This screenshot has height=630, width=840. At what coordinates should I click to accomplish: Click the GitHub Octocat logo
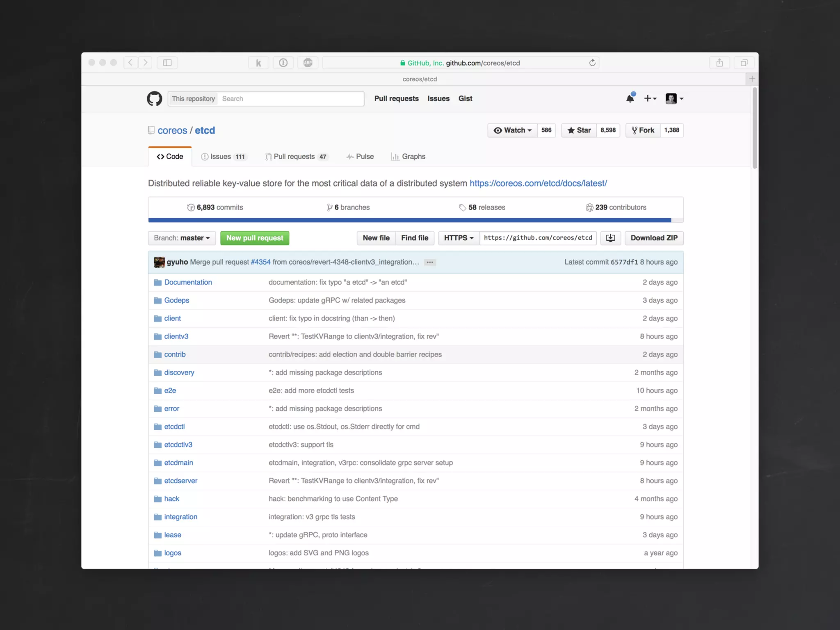[x=154, y=98]
